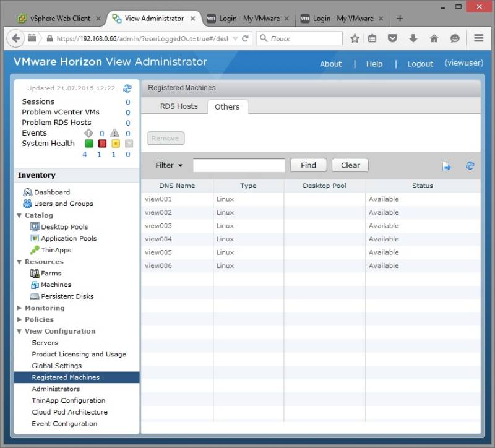Open a new browser tab
Image resolution: width=495 pixels, height=448 pixels.
tap(400, 19)
